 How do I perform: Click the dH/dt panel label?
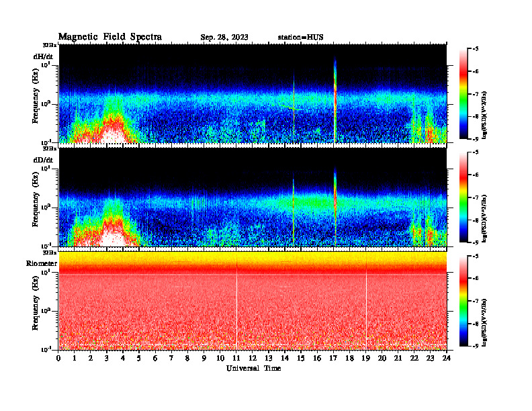click(x=43, y=57)
